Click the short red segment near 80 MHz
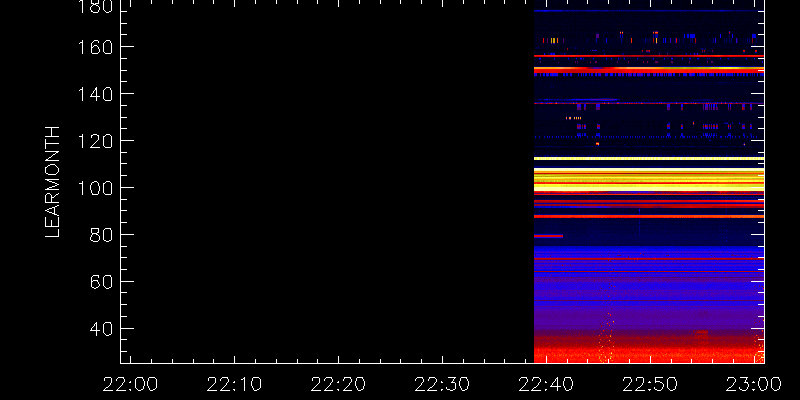 (x=548, y=236)
